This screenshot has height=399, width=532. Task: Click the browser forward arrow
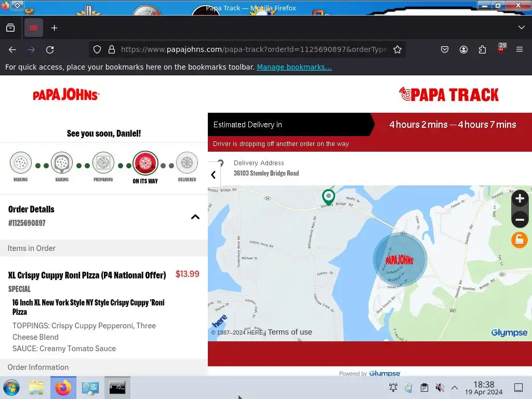[x=31, y=49]
